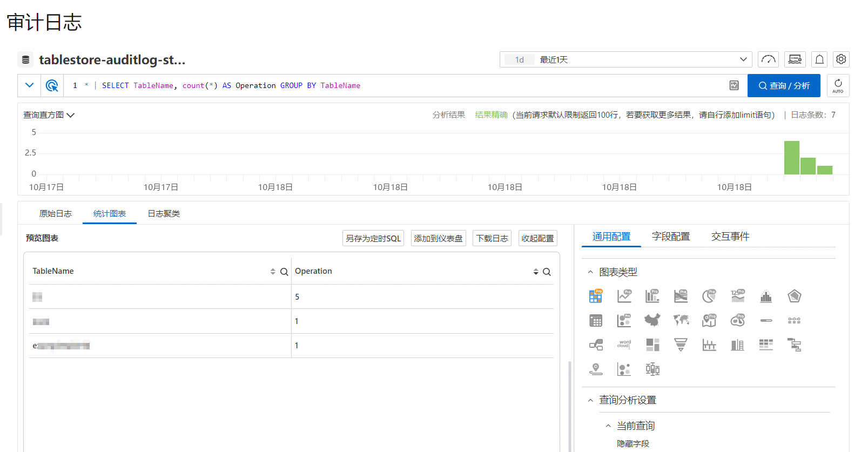
Task: Open logstore settings gear icon
Action: (841, 59)
